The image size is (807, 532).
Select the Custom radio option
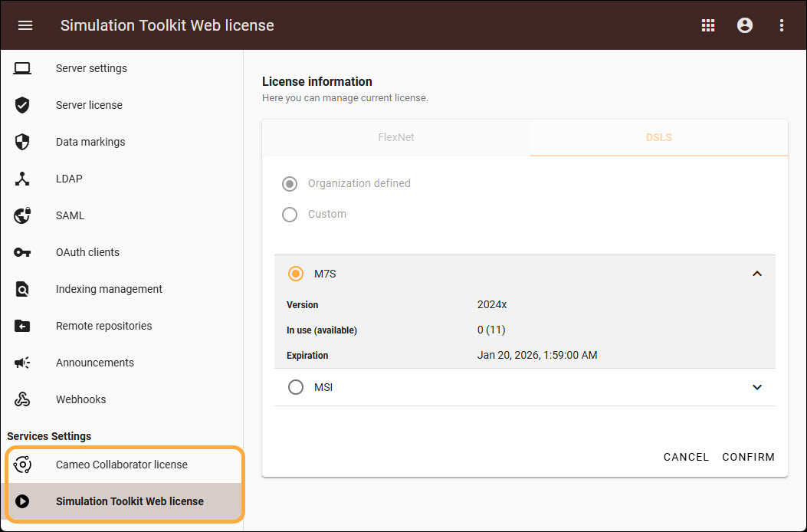290,215
